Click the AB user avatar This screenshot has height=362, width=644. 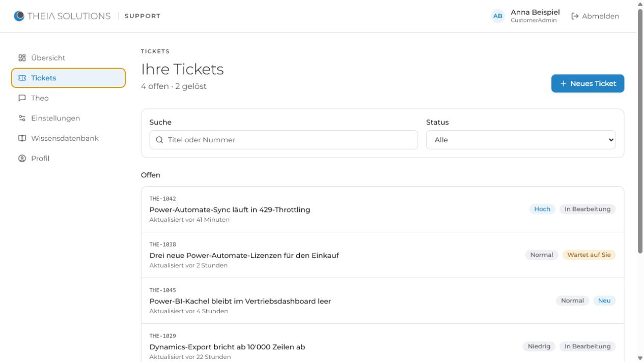(x=497, y=16)
